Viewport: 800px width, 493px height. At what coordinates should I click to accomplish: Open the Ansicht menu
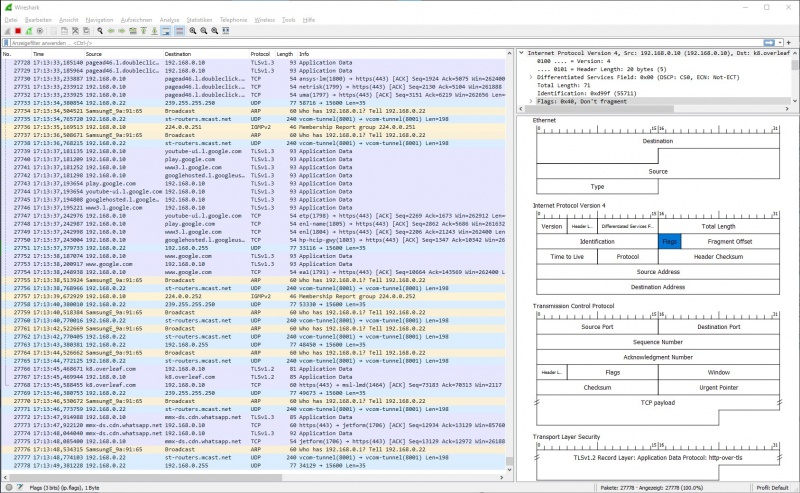coord(69,20)
